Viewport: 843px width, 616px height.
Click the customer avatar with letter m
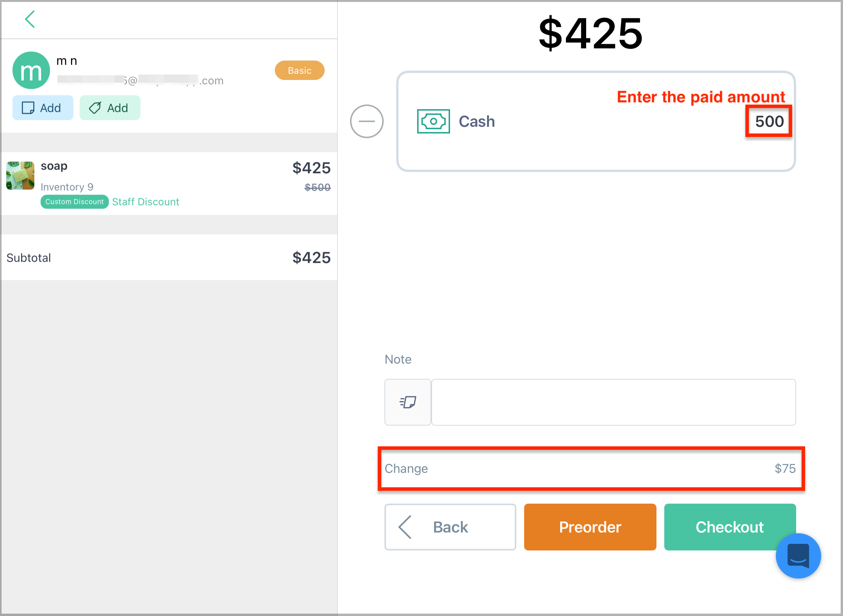click(x=31, y=70)
